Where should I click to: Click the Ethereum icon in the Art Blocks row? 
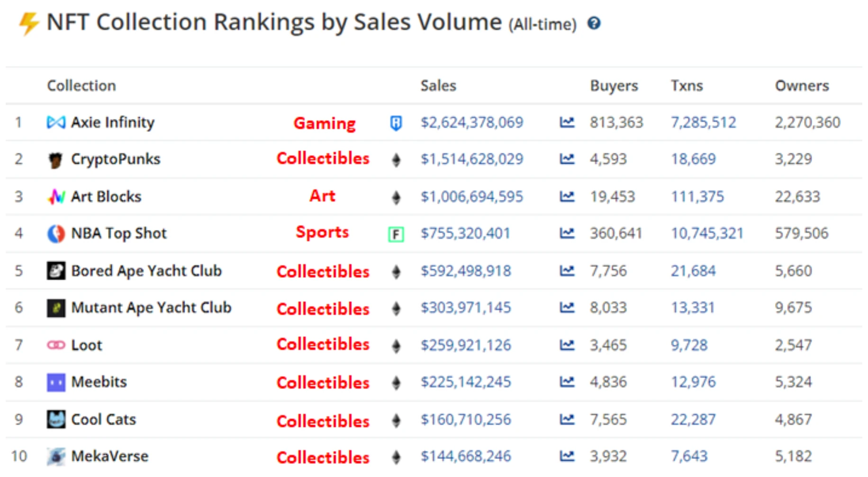pyautogui.click(x=396, y=197)
